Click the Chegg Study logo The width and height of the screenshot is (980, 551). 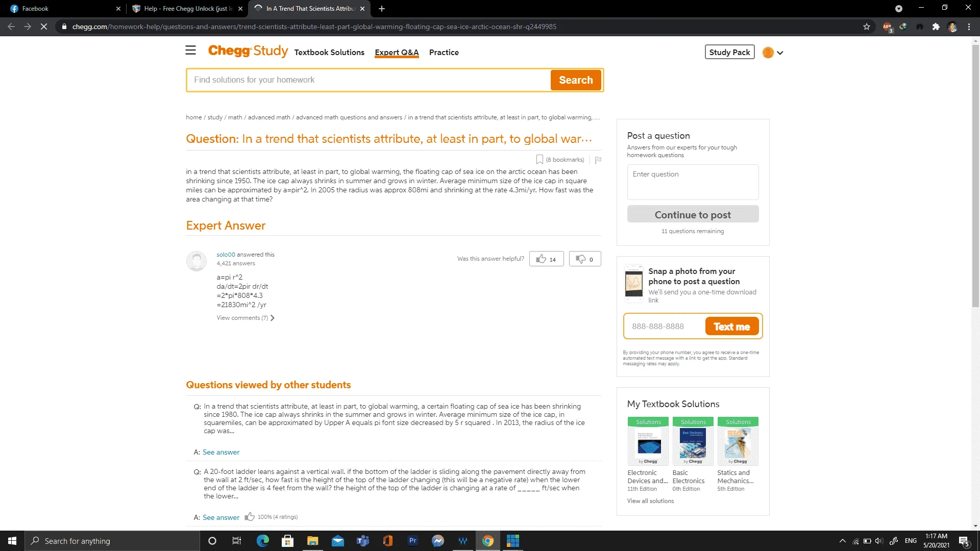[x=248, y=51]
